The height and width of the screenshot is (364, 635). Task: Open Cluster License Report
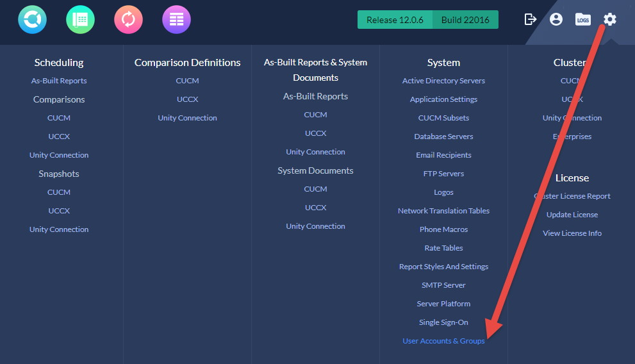pyautogui.click(x=572, y=196)
